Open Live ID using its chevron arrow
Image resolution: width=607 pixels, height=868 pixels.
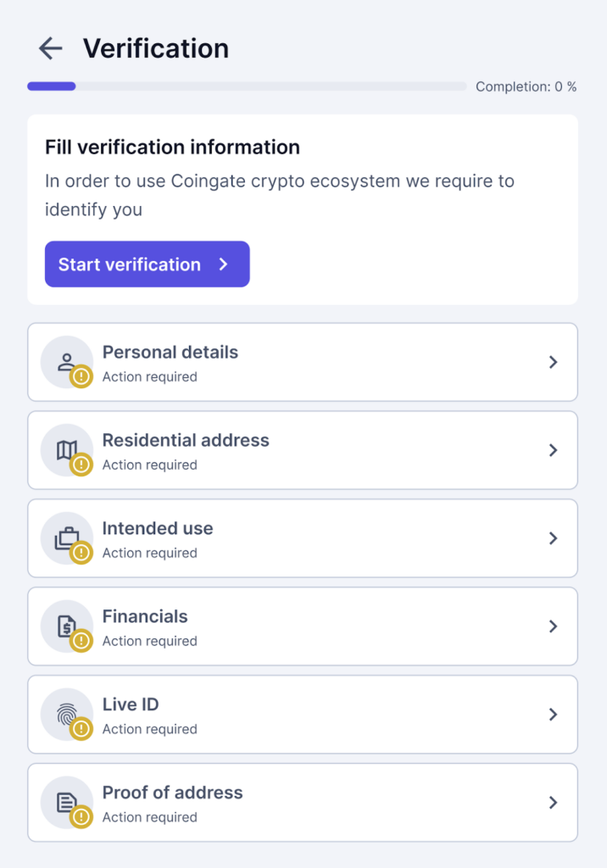(553, 714)
